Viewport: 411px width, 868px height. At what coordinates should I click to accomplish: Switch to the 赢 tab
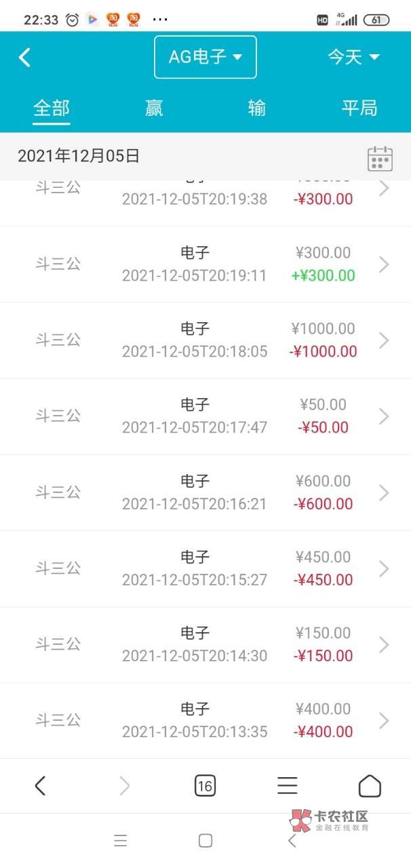pyautogui.click(x=154, y=108)
